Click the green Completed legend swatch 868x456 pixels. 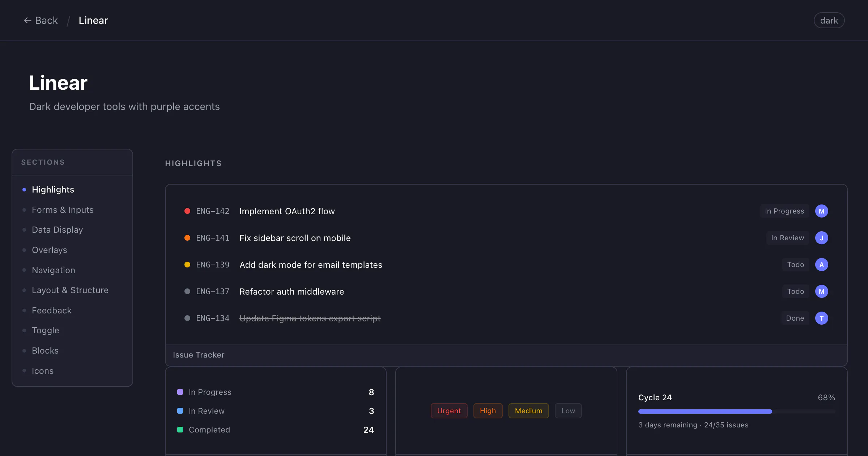click(180, 430)
